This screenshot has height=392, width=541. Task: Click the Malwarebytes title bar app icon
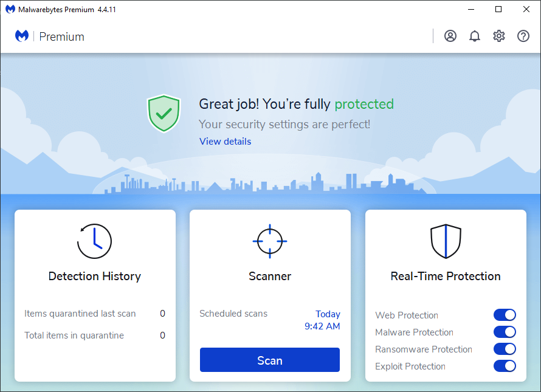point(10,9)
